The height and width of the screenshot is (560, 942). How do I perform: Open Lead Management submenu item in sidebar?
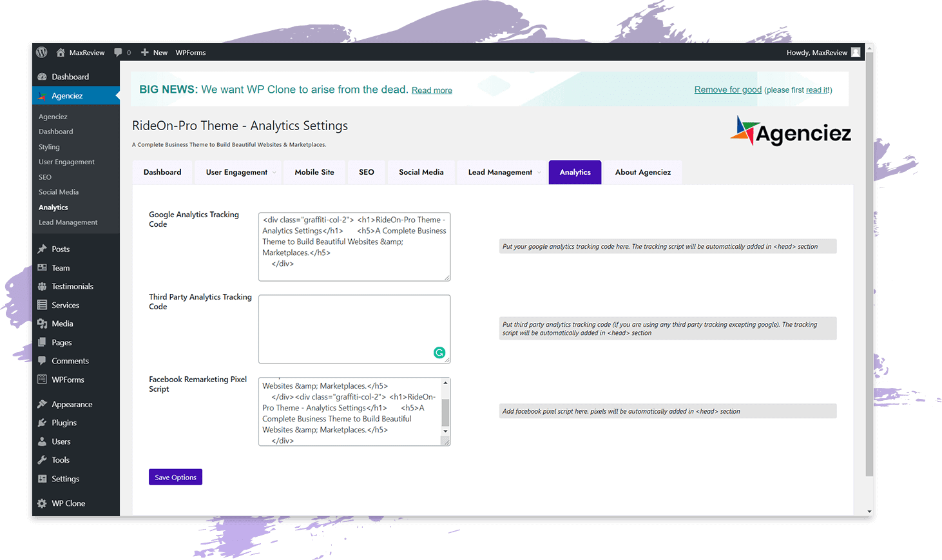pos(68,222)
